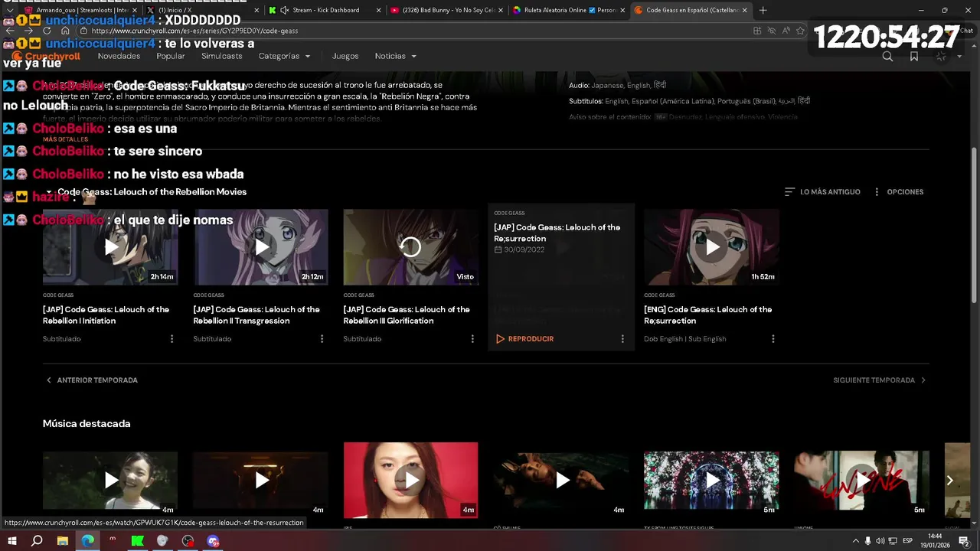The height and width of the screenshot is (551, 980).
Task: Open a new browser tab
Action: tap(763, 10)
